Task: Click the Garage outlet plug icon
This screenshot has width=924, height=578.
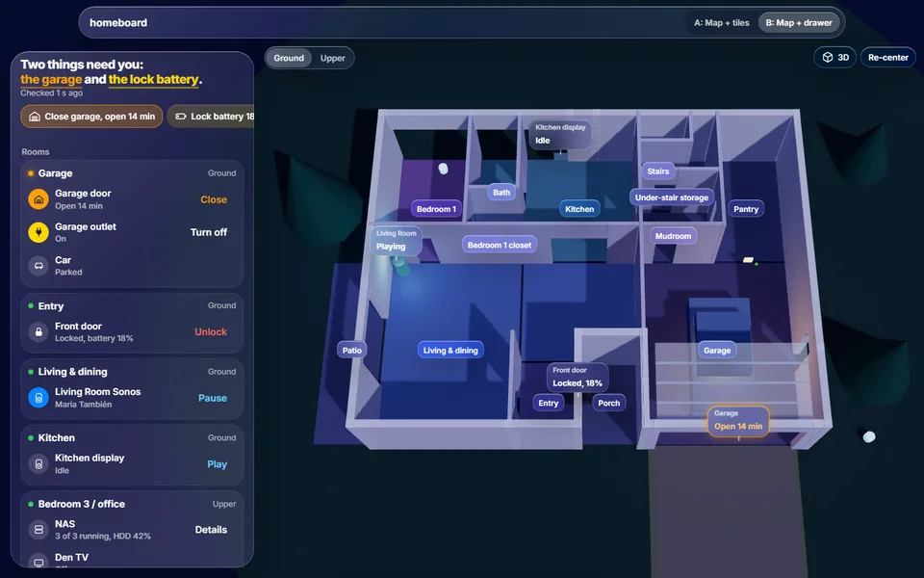Action: pyautogui.click(x=38, y=232)
